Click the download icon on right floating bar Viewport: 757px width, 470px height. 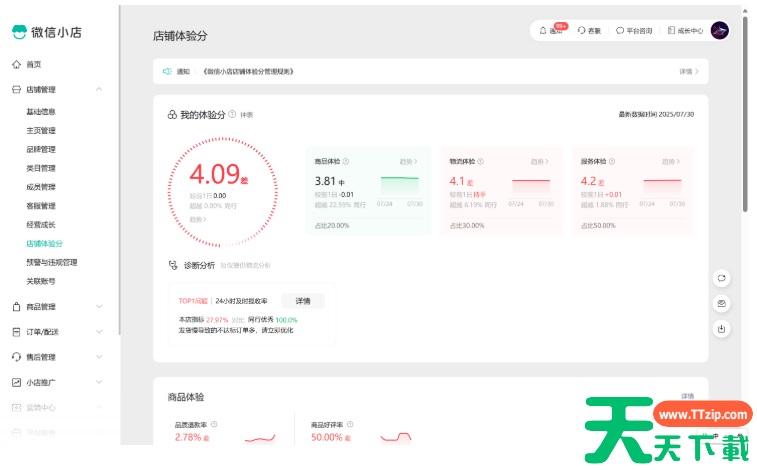coord(721,328)
